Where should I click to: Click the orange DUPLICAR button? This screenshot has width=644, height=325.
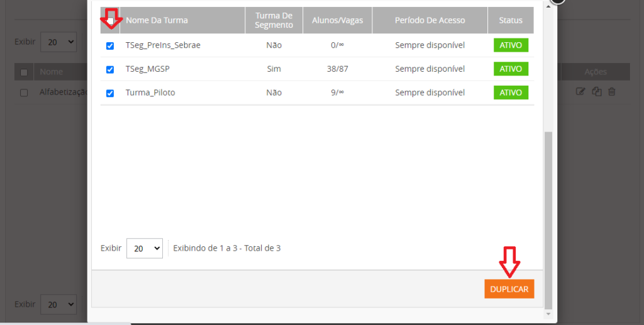(509, 289)
